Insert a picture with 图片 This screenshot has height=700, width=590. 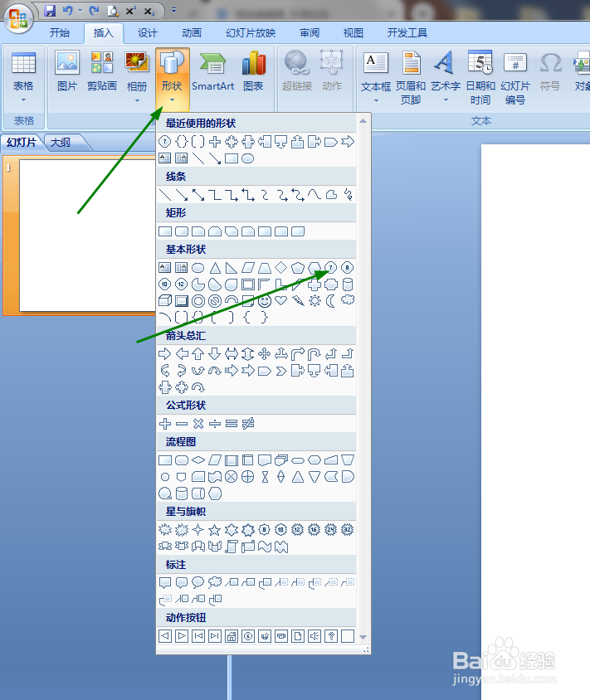67,71
